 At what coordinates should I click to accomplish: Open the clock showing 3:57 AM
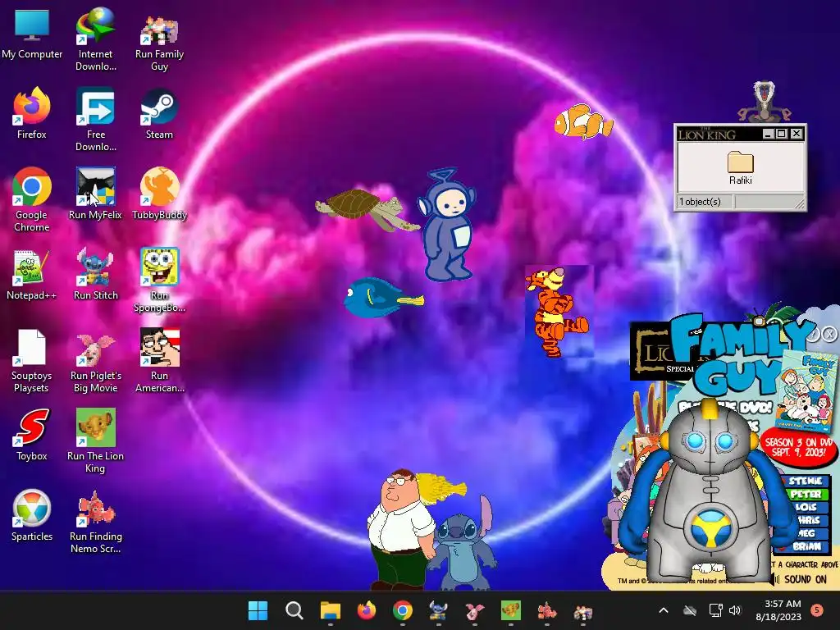(x=778, y=610)
